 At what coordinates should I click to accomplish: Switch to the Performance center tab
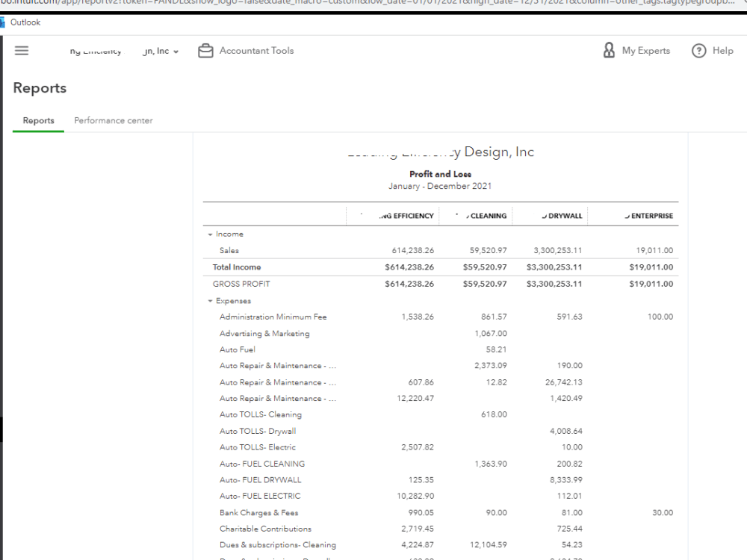pos(114,120)
